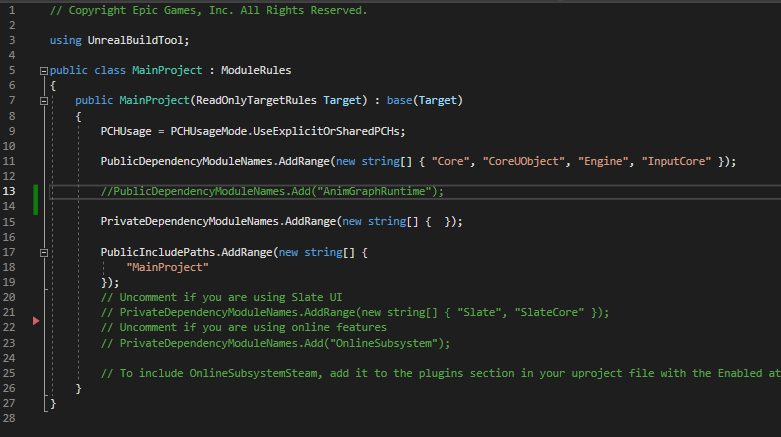Image resolution: width=781 pixels, height=437 pixels.
Task: Click the "using" keyword on line 3
Action: [x=66, y=40]
